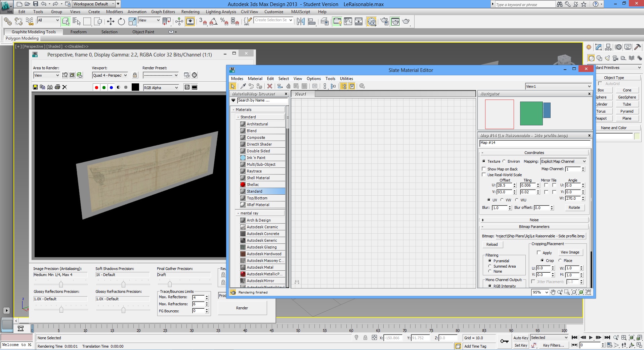Open Area to Render View dropdown
Screen dimensions: 644x350
(46, 75)
